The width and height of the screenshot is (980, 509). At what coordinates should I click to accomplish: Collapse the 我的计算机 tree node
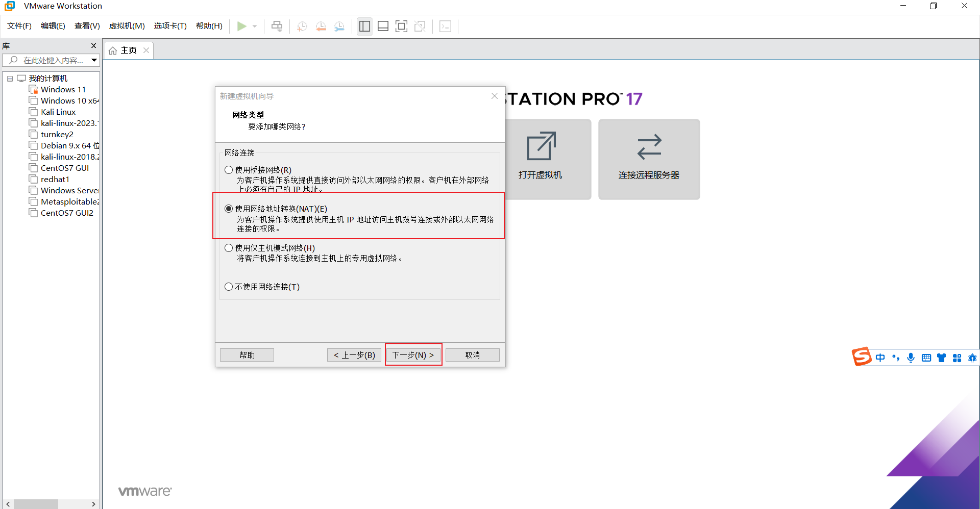coord(10,79)
